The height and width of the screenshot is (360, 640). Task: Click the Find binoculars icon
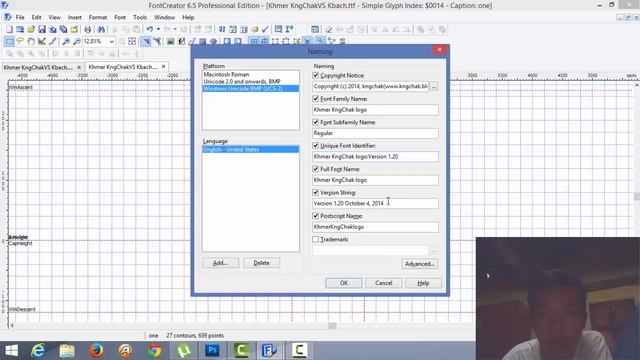tap(101, 29)
